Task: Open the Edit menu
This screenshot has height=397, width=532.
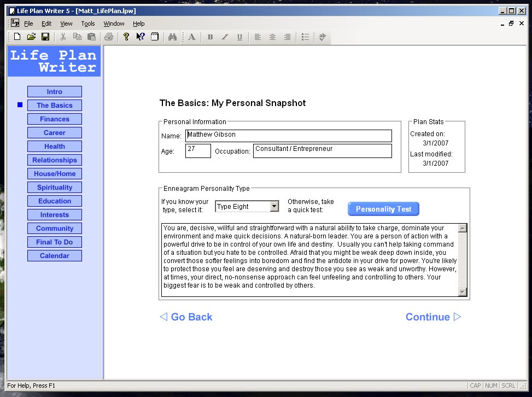Action: [46, 24]
